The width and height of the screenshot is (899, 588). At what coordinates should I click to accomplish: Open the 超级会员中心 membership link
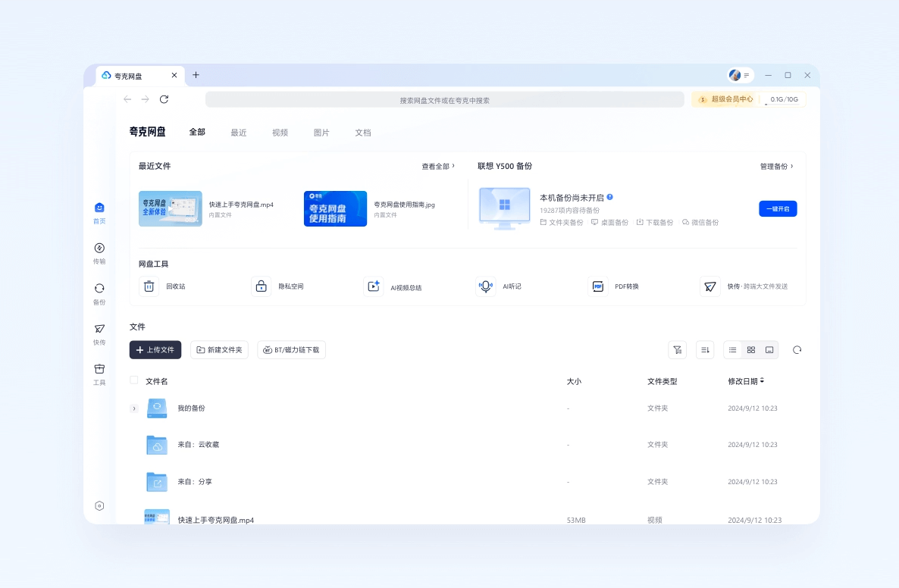click(726, 99)
